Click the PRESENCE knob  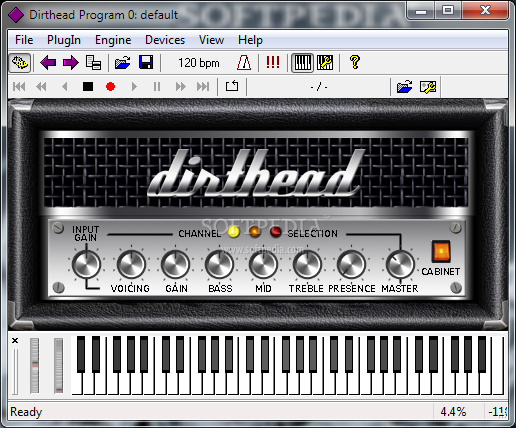click(x=351, y=264)
